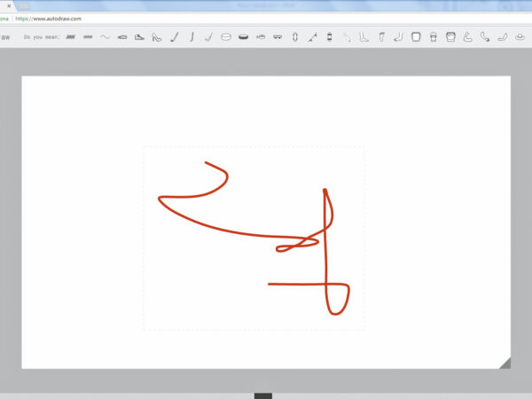Click the dark button at bottom center
532x399 pixels.
(263, 395)
